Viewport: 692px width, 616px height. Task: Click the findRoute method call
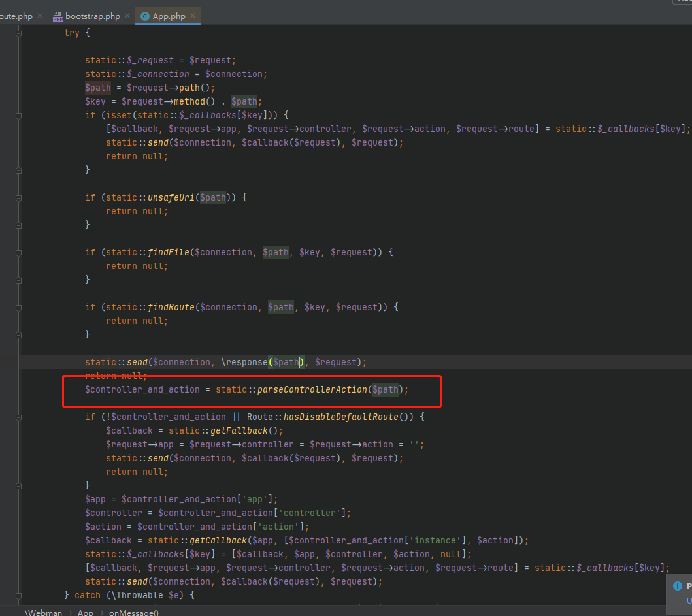171,307
